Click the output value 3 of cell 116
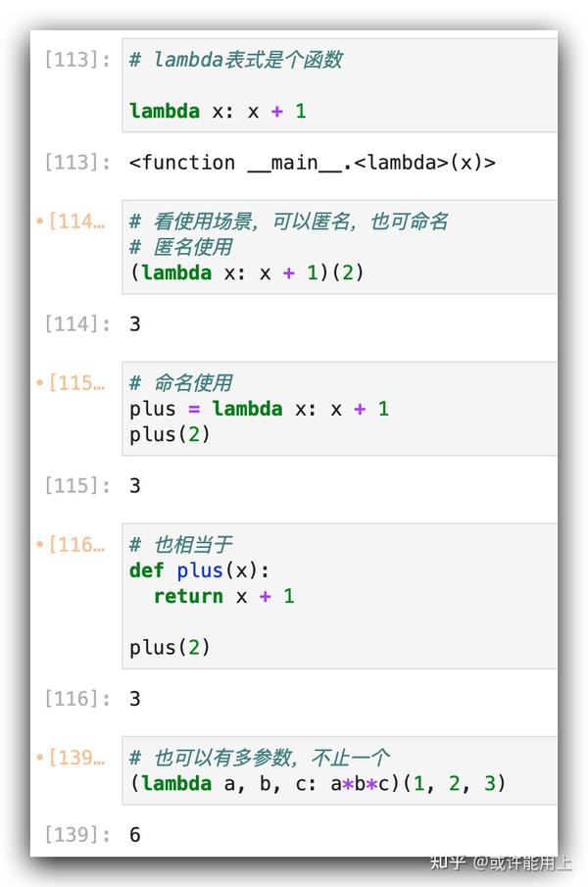 coord(134,699)
